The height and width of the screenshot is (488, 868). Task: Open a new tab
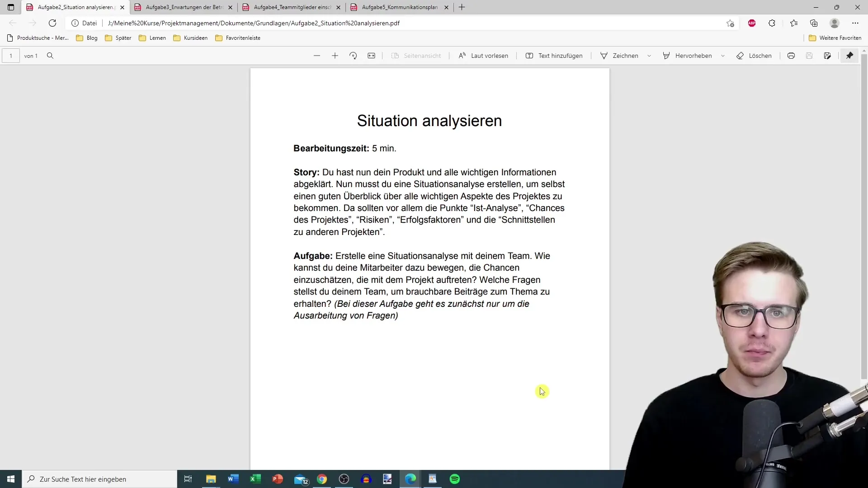462,7
